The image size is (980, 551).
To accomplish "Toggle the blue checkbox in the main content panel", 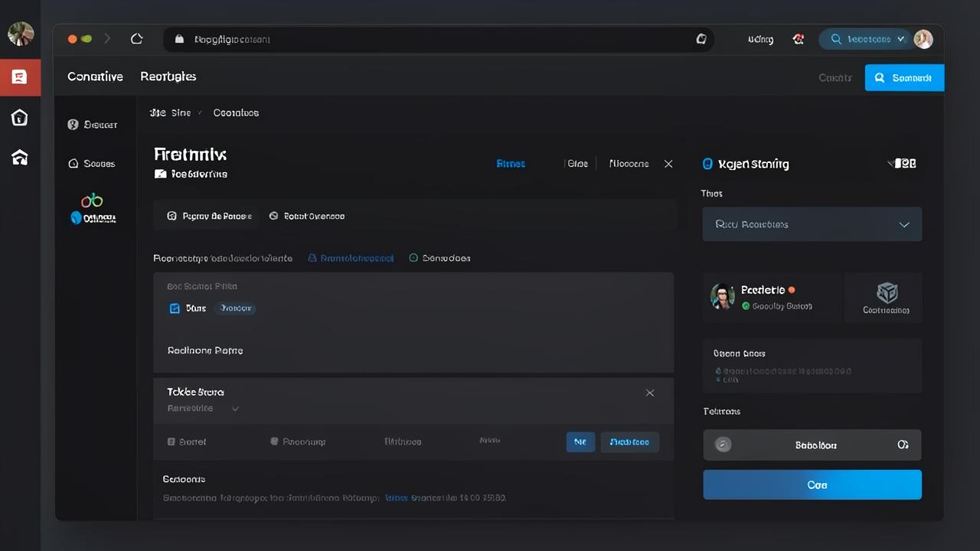I will tap(175, 308).
